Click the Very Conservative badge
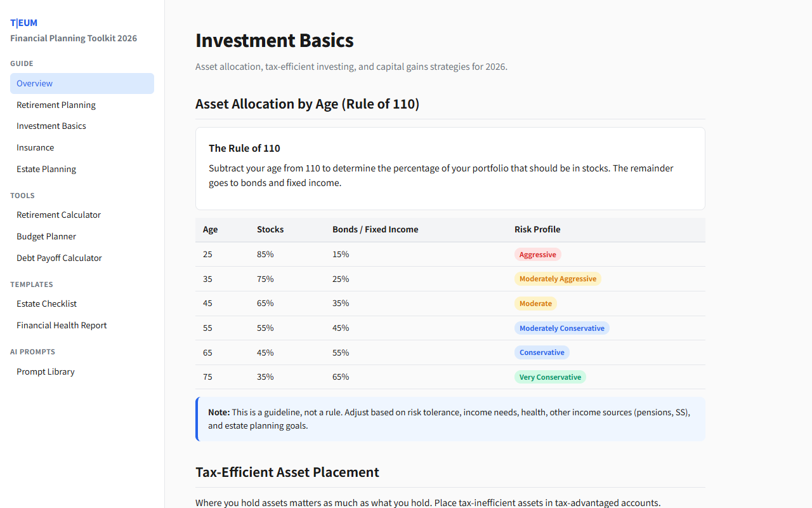This screenshot has width=812, height=508. [550, 377]
